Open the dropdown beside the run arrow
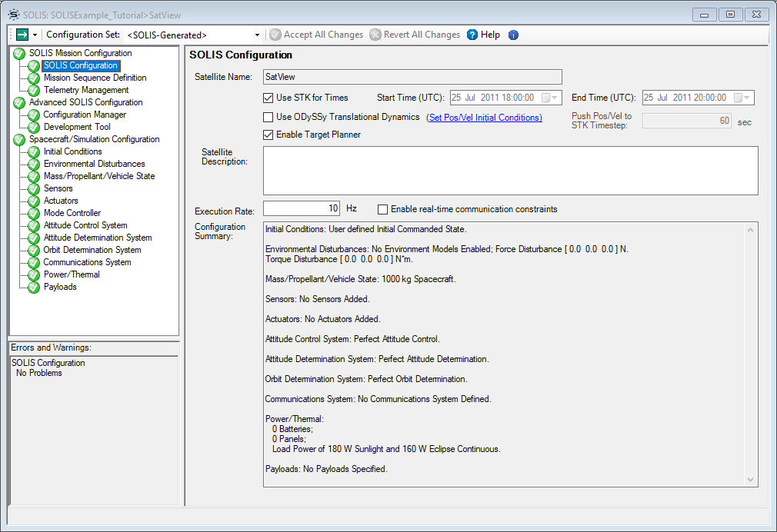 point(35,34)
